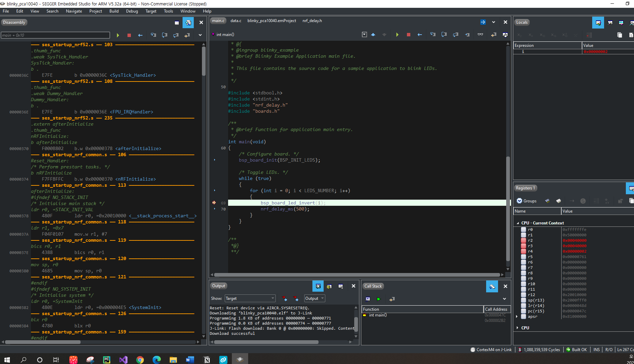Click Set Next Statement arrow icon in editor
634x364 pixels.
494,35
